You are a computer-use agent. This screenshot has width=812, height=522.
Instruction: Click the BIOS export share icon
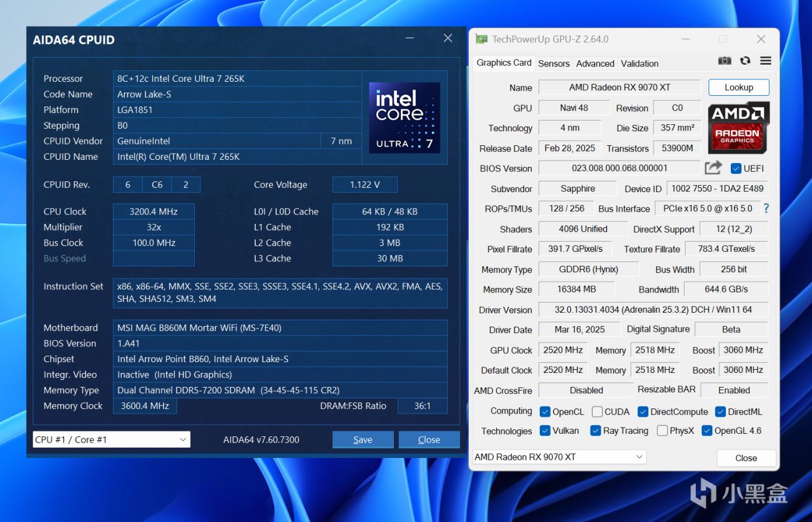click(x=713, y=168)
